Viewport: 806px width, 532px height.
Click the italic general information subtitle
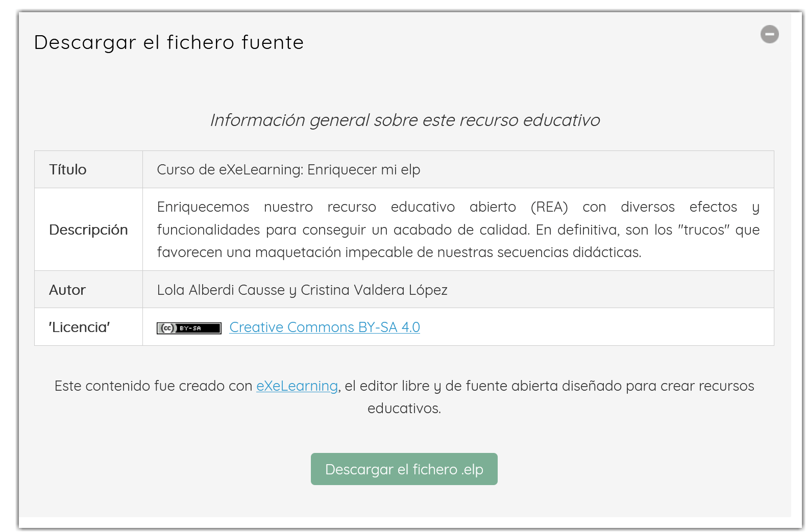tap(405, 120)
